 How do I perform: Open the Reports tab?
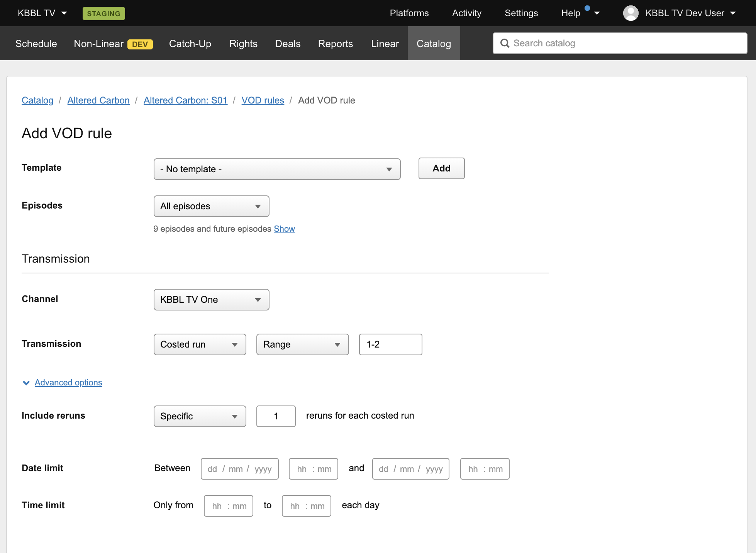pyautogui.click(x=336, y=44)
